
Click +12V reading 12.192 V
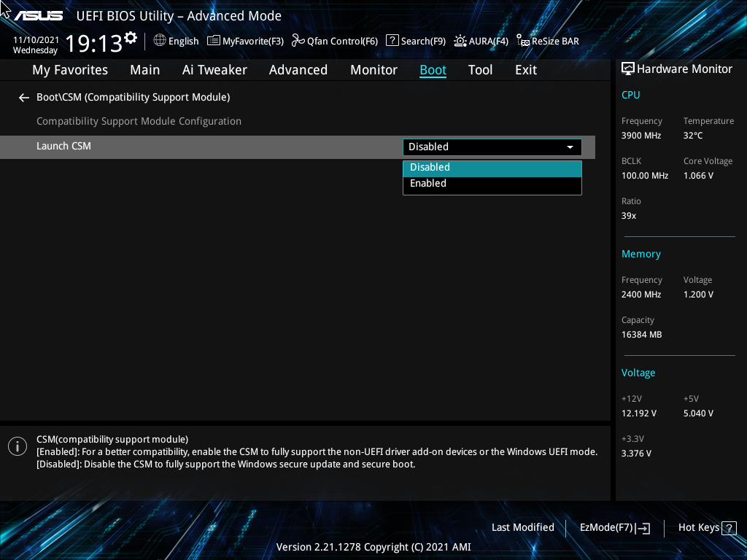click(639, 413)
